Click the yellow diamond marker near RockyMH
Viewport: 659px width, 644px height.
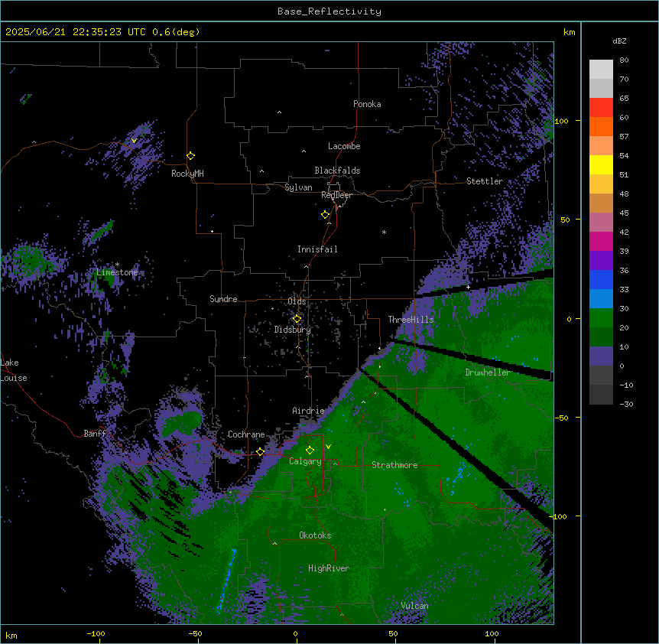point(191,156)
